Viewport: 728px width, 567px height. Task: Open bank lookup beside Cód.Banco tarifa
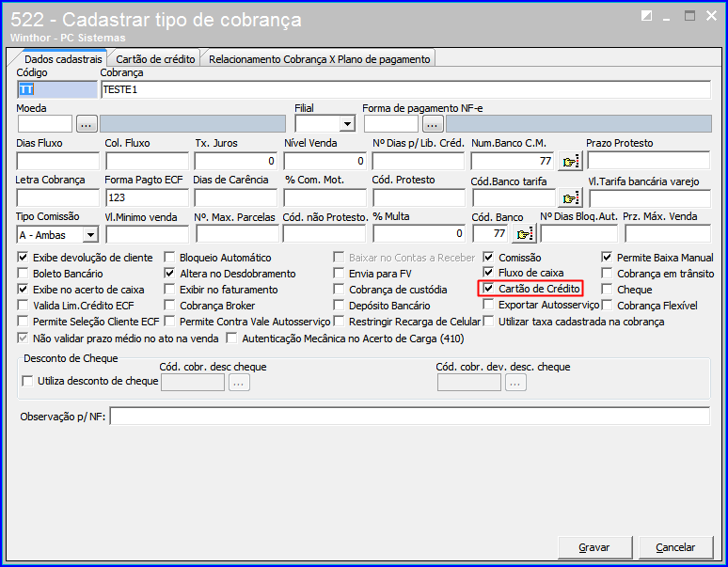(x=570, y=198)
